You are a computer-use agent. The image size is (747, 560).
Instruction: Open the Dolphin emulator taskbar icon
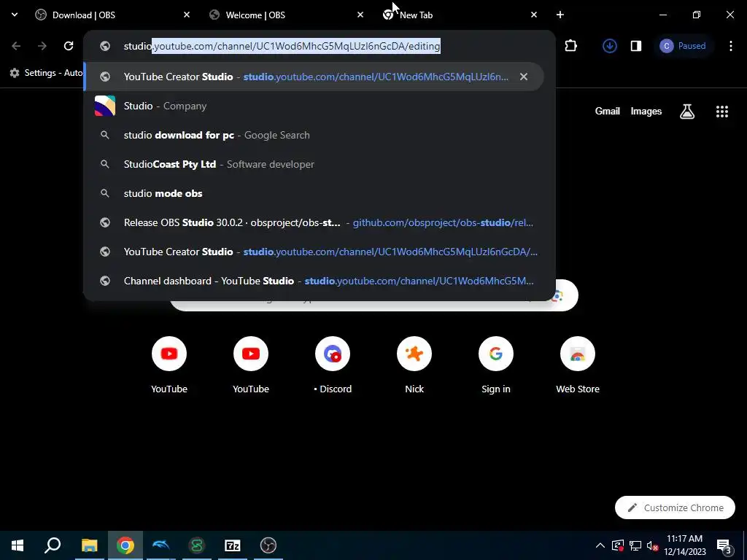(x=160, y=545)
